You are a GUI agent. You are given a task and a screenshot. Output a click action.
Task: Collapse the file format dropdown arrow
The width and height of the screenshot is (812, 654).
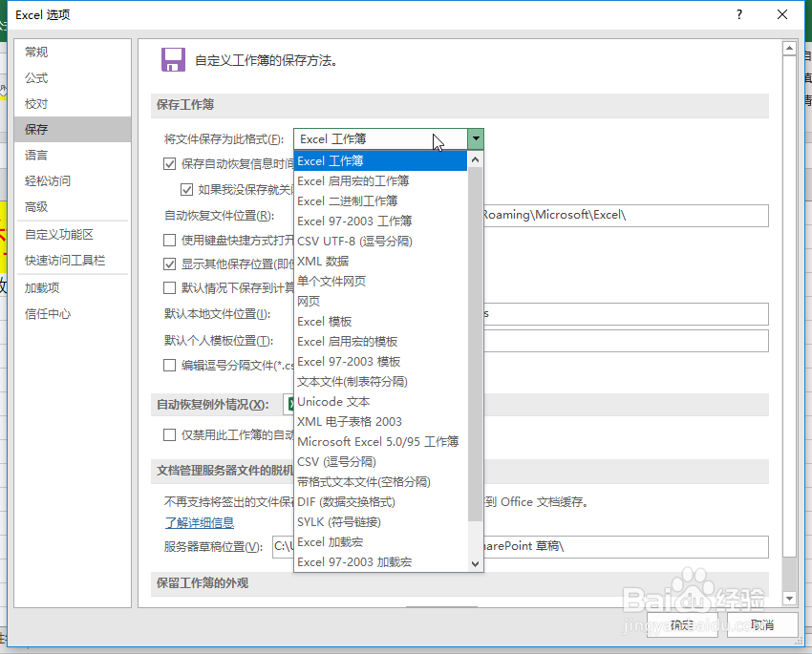pyautogui.click(x=476, y=138)
